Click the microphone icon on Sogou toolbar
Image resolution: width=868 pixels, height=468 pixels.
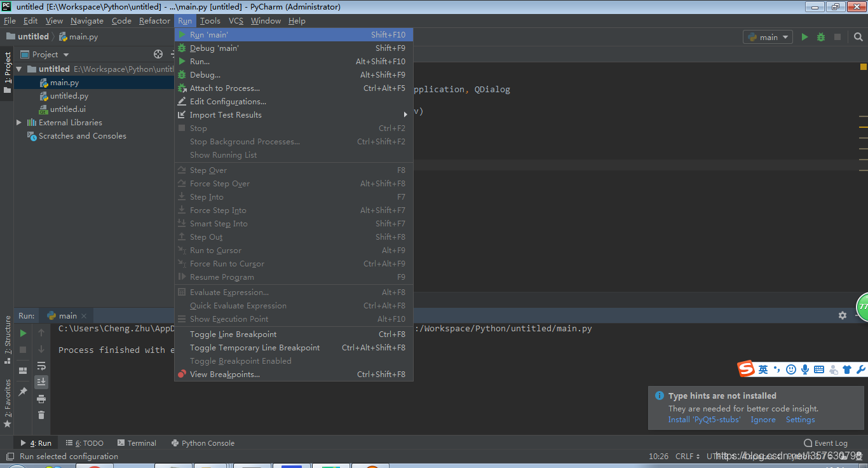point(805,369)
